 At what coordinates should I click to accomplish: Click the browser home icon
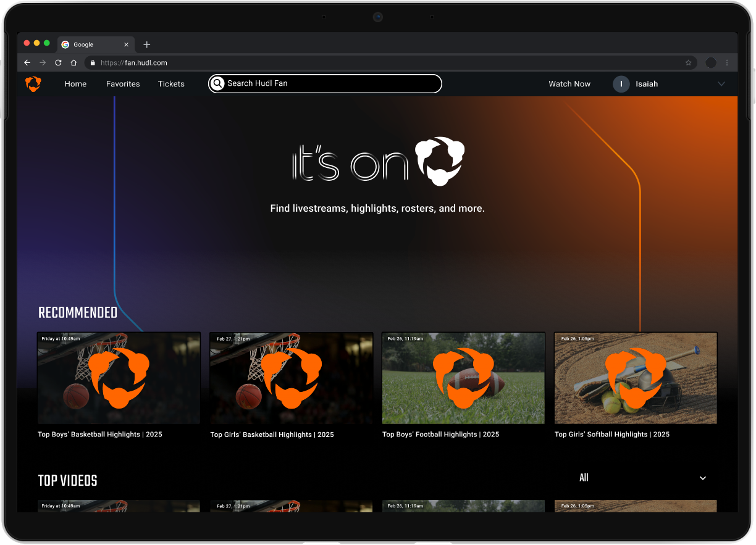[x=73, y=62]
